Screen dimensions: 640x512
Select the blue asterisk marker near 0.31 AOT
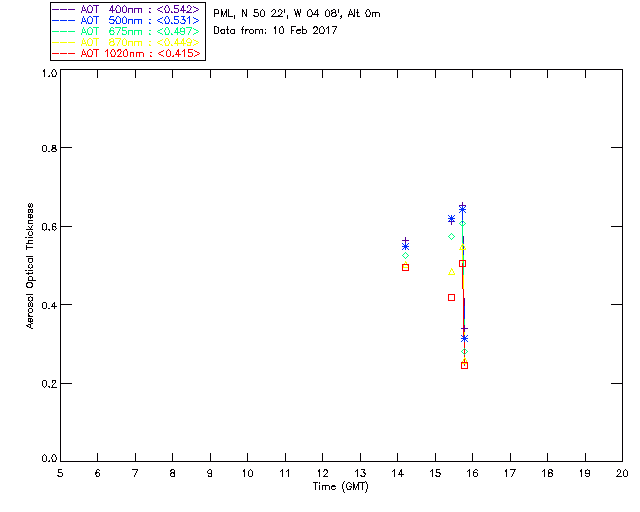464,338
